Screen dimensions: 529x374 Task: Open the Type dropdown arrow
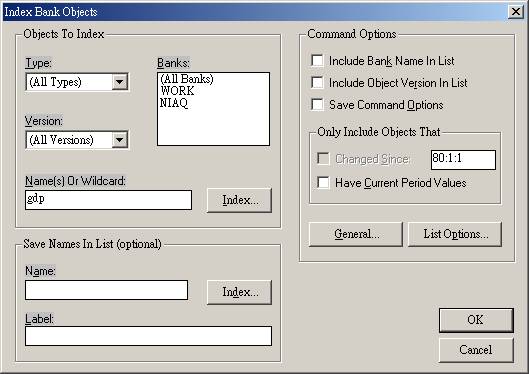[120, 82]
